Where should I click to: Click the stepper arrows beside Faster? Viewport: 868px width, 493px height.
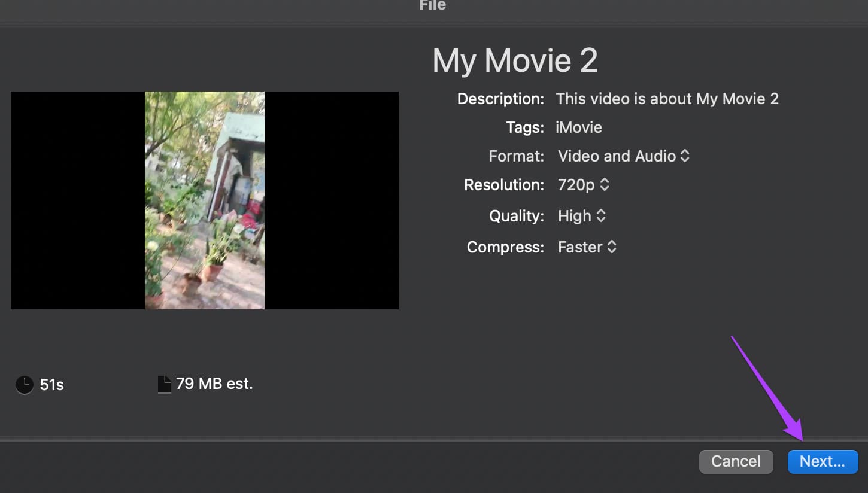[612, 247]
